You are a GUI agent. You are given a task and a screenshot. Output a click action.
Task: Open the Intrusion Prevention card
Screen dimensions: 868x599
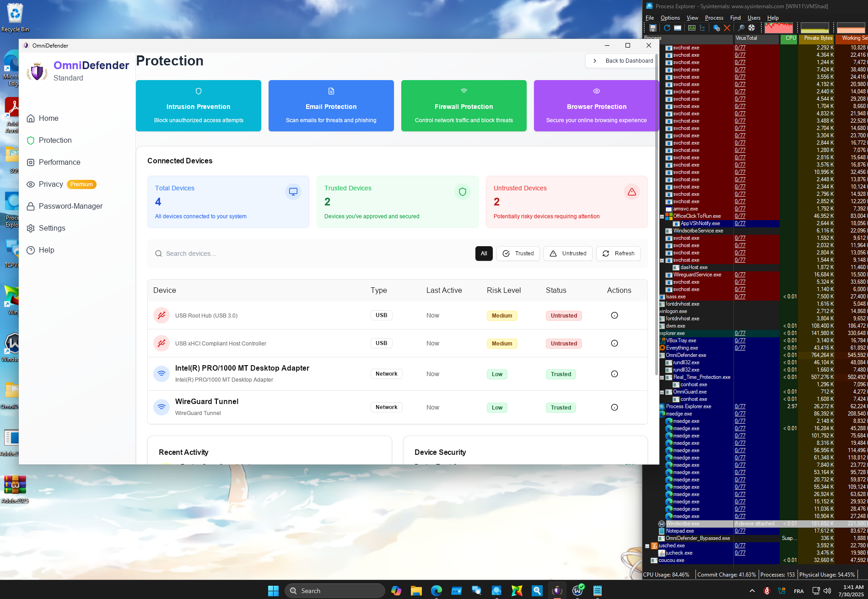tap(199, 106)
